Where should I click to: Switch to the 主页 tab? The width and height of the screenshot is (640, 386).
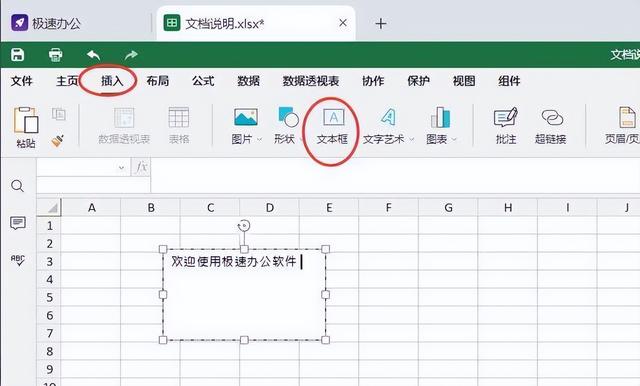[x=67, y=81]
